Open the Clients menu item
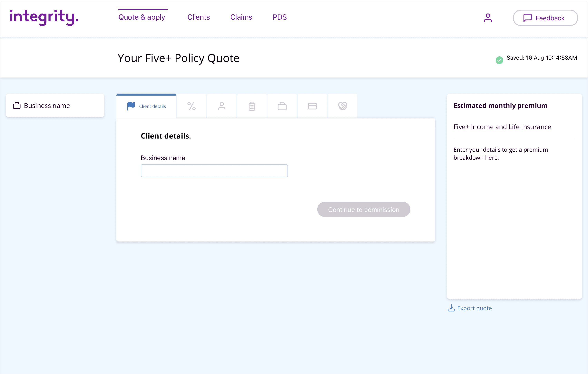This screenshot has width=588, height=374. click(198, 17)
